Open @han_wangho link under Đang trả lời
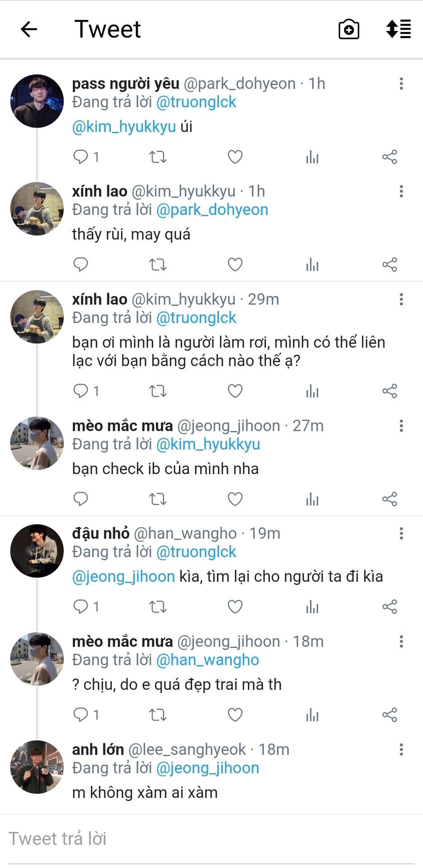 pyautogui.click(x=208, y=660)
